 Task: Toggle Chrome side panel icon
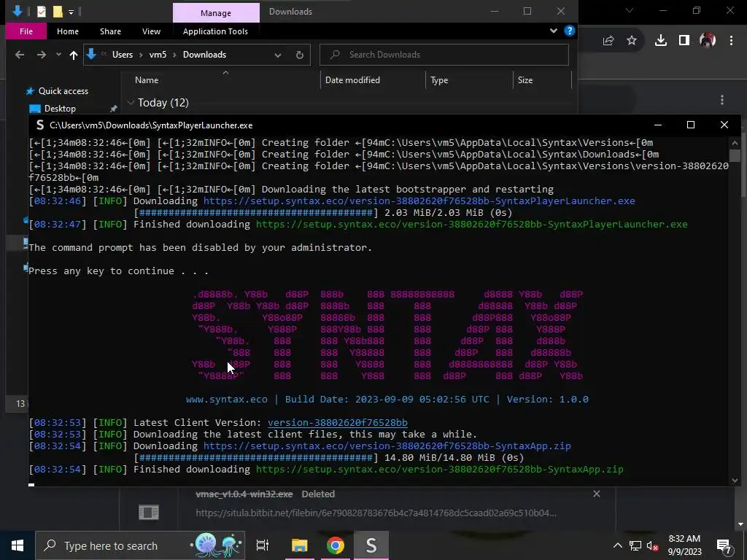(684, 41)
